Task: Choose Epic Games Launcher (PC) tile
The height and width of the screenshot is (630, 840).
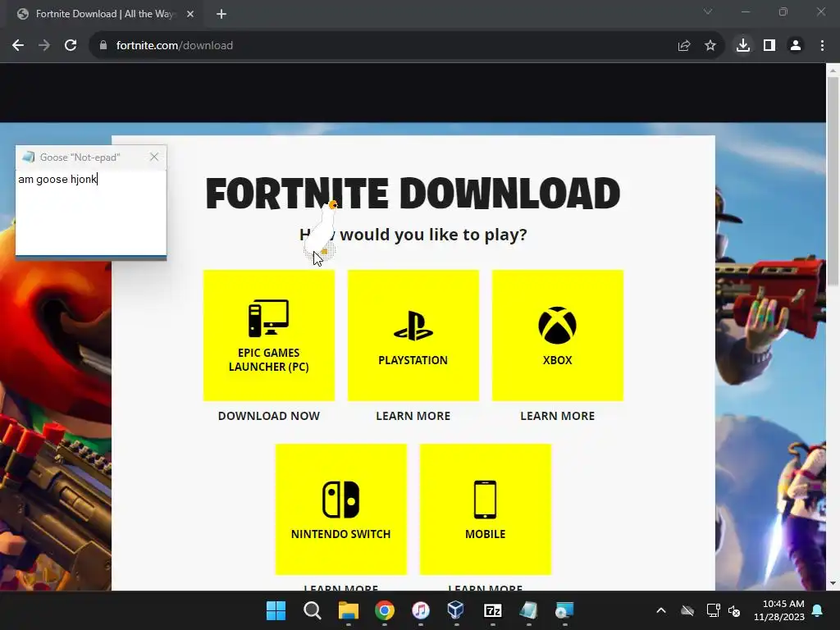Action: point(269,336)
